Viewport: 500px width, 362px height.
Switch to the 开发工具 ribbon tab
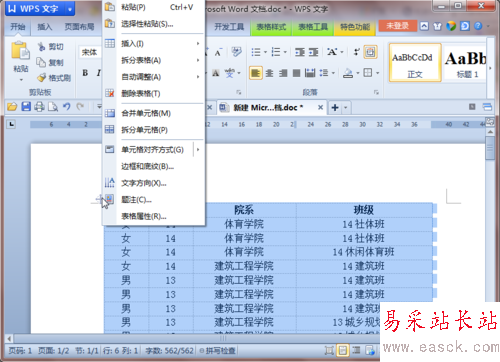229,27
